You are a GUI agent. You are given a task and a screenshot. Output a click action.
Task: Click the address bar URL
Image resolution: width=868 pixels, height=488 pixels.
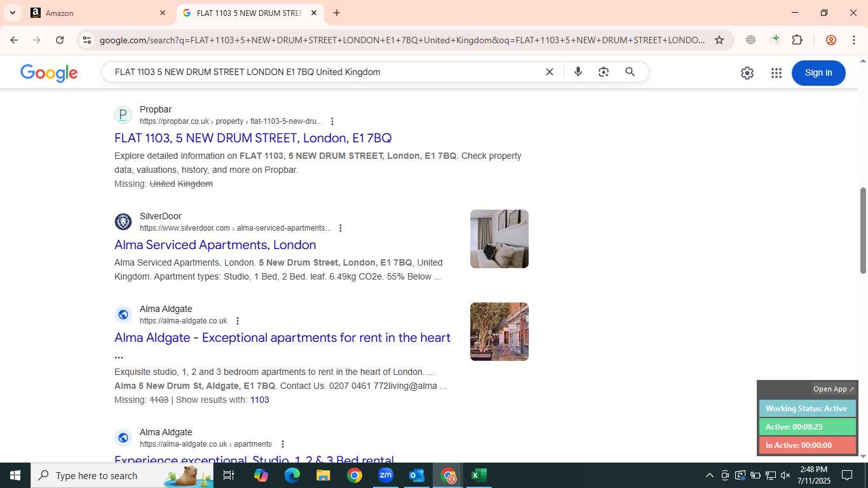[x=402, y=40]
